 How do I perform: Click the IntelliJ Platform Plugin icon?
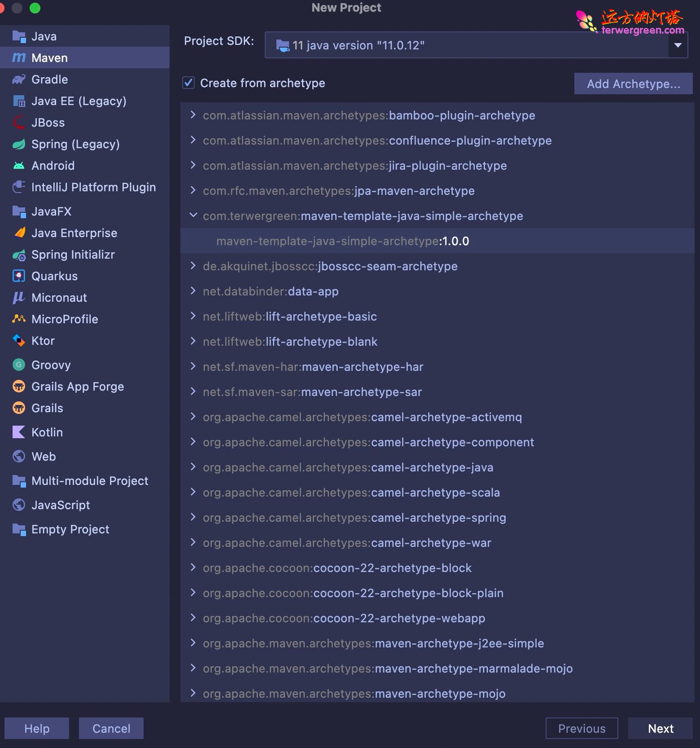click(19, 187)
